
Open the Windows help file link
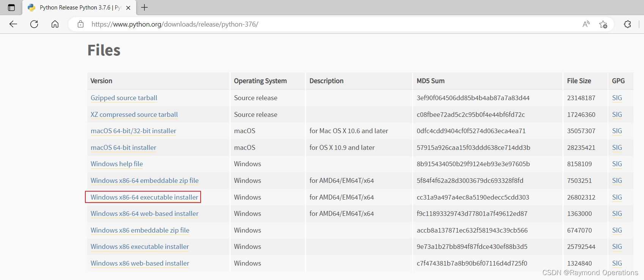click(116, 164)
